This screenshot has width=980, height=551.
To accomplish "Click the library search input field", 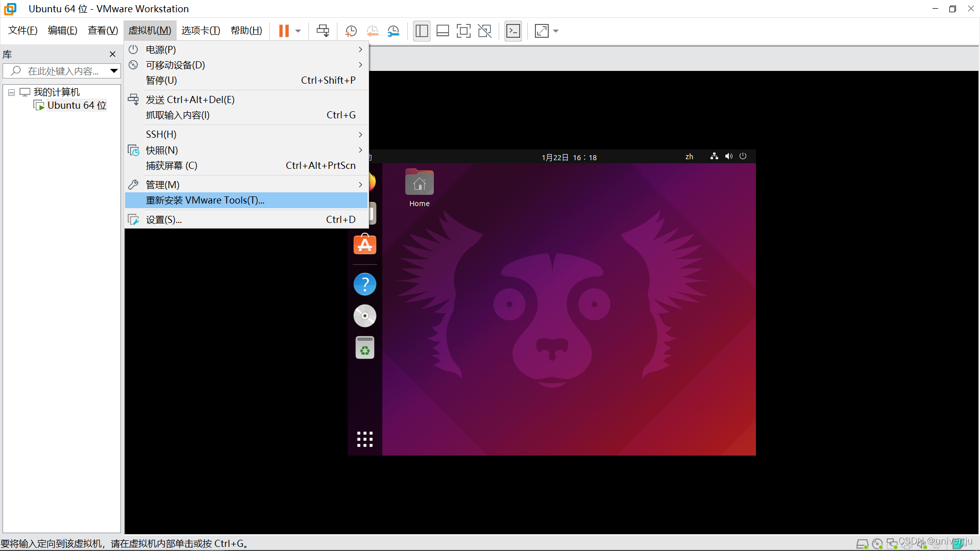I will tap(61, 71).
